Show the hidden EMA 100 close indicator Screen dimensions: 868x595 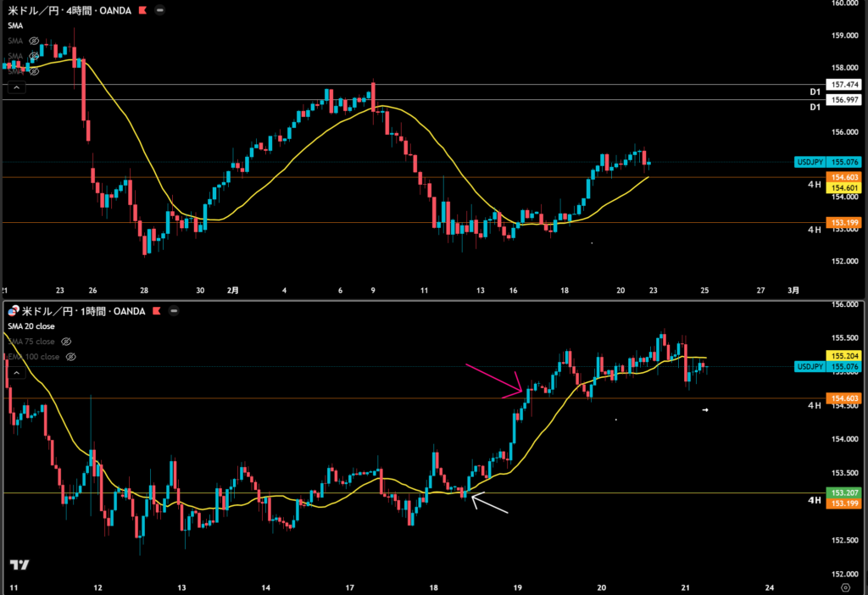[70, 357]
